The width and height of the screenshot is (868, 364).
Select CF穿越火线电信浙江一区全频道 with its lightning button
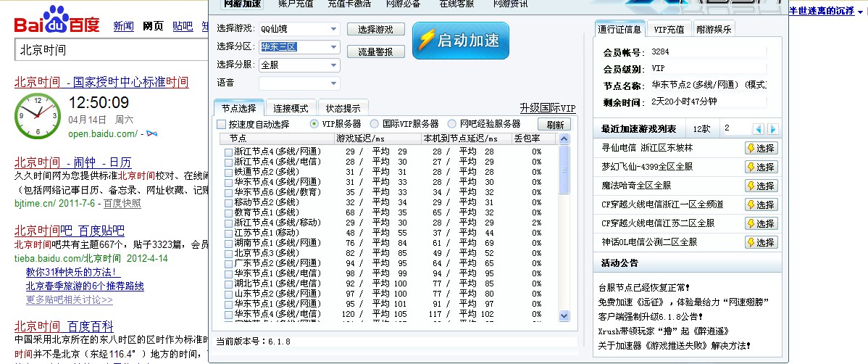761,204
